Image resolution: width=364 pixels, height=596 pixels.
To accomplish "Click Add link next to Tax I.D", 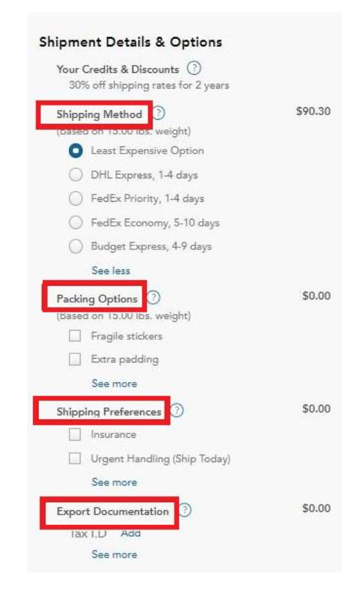I will point(131,533).
